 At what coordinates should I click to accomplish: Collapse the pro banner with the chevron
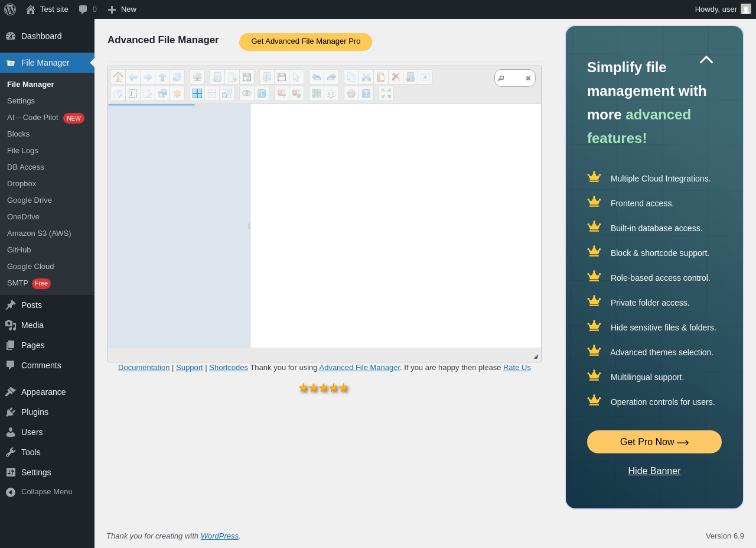(706, 60)
